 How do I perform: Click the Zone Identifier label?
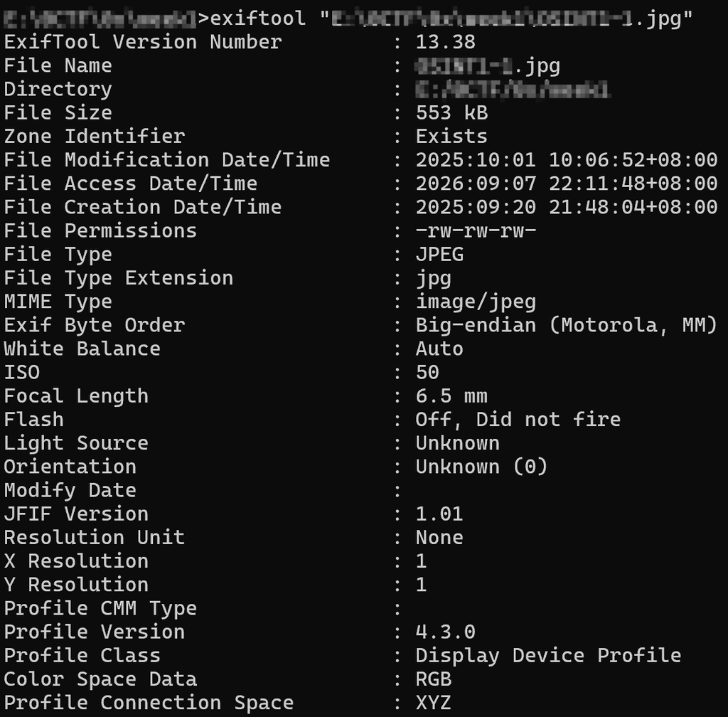[x=95, y=137]
